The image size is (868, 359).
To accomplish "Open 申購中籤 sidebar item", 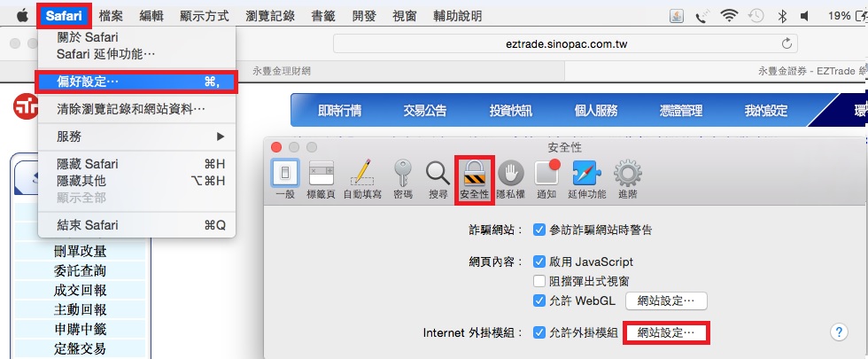I will pyautogui.click(x=81, y=330).
